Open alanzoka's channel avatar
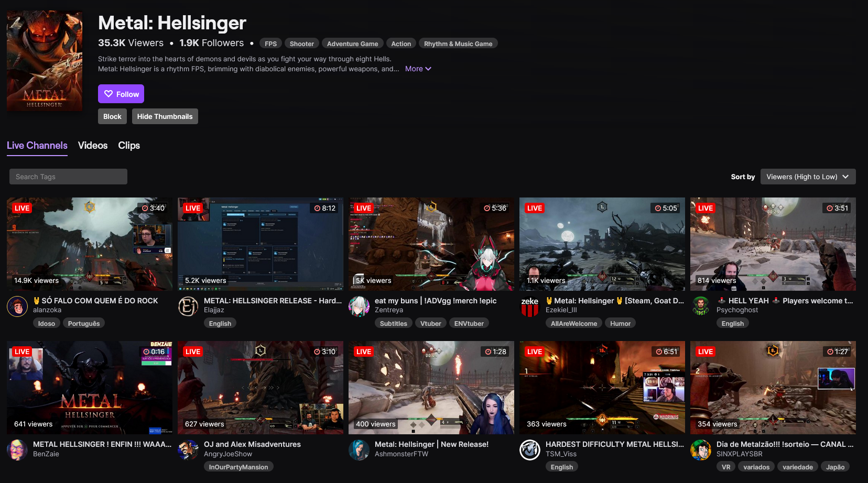Viewport: 868px width, 483px height. click(17, 306)
